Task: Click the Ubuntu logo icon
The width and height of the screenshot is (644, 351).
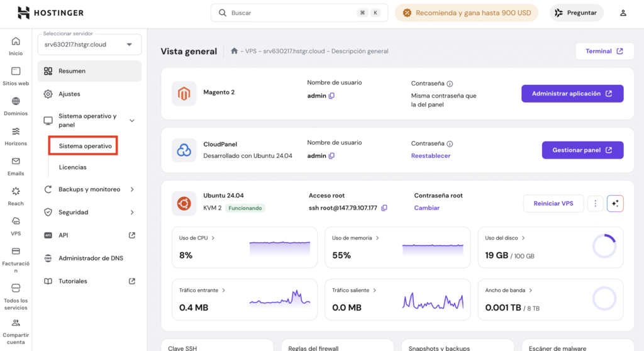Action: pos(184,203)
